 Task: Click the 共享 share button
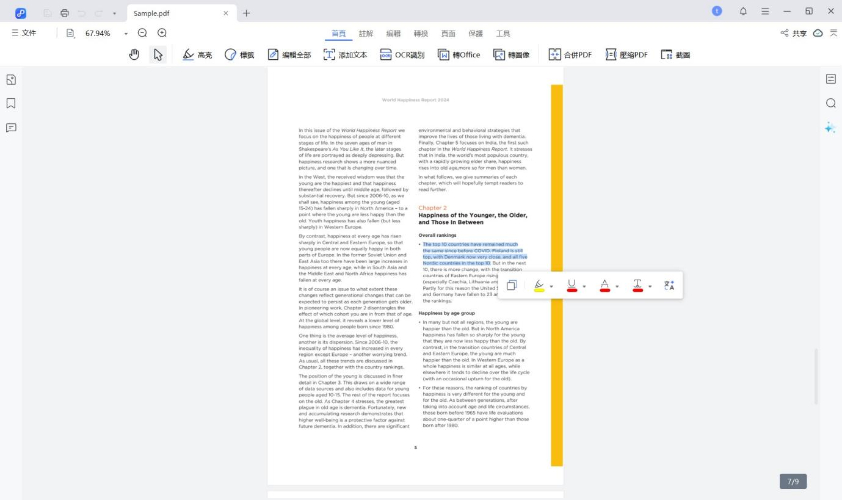(x=793, y=33)
